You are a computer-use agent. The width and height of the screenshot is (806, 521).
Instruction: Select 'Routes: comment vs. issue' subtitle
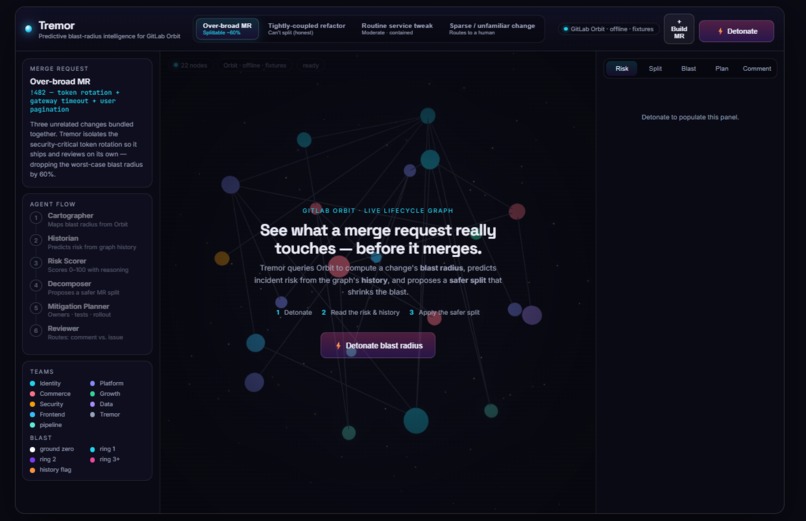85,338
